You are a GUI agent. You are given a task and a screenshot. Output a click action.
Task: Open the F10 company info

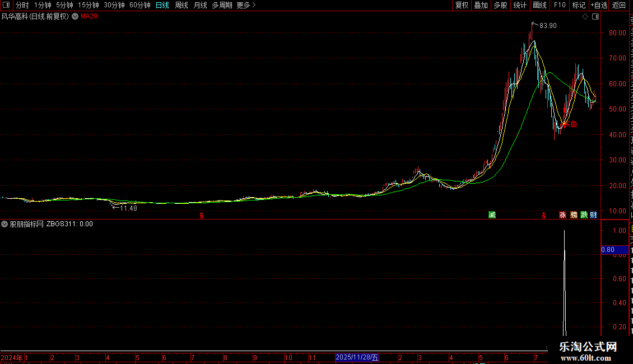point(560,5)
